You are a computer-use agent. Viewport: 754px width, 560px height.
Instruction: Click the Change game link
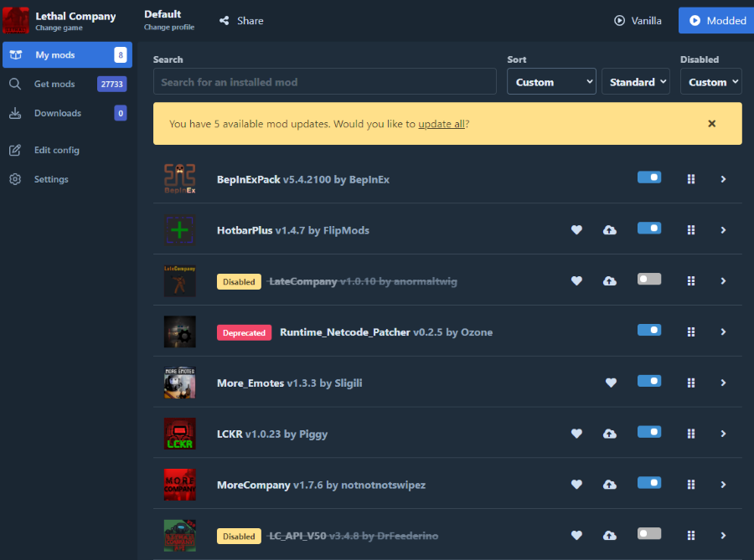(x=59, y=28)
